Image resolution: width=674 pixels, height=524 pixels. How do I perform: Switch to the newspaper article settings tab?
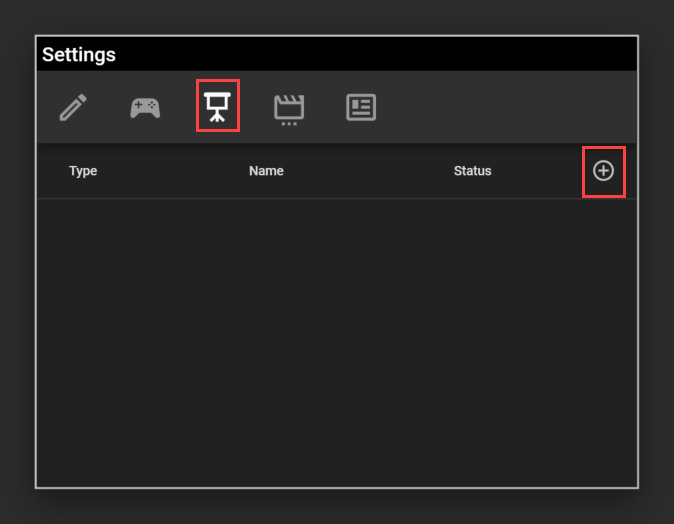(361, 108)
